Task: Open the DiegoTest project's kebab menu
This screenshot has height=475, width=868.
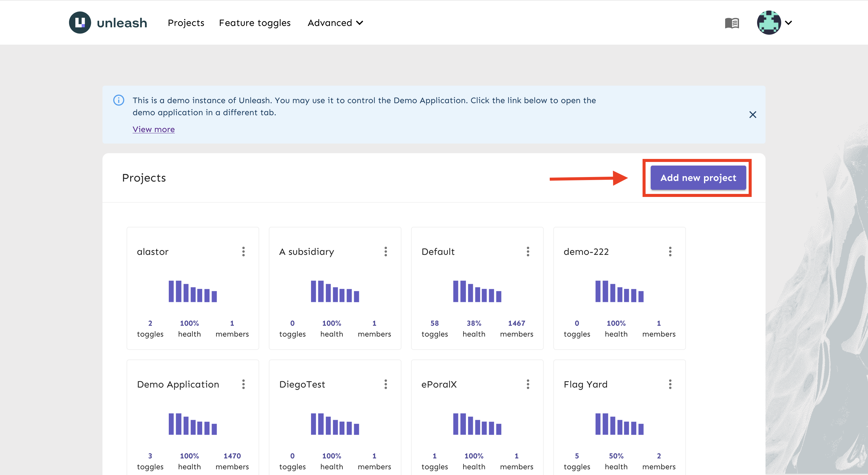Action: (x=385, y=384)
